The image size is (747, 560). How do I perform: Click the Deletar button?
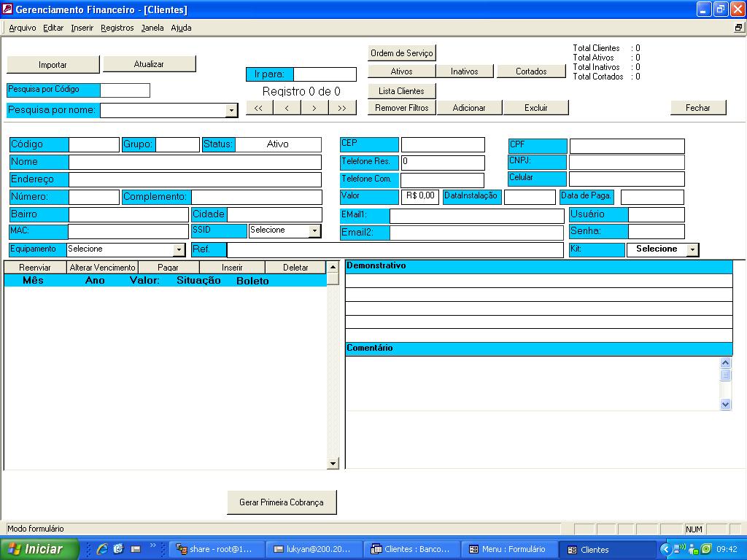click(295, 267)
